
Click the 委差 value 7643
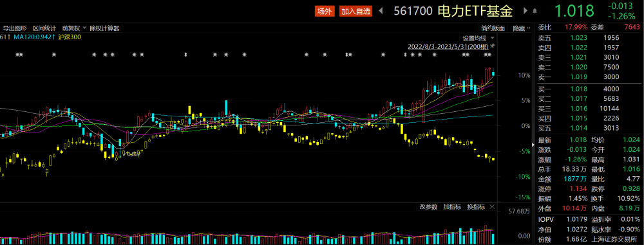pyautogui.click(x=632, y=28)
